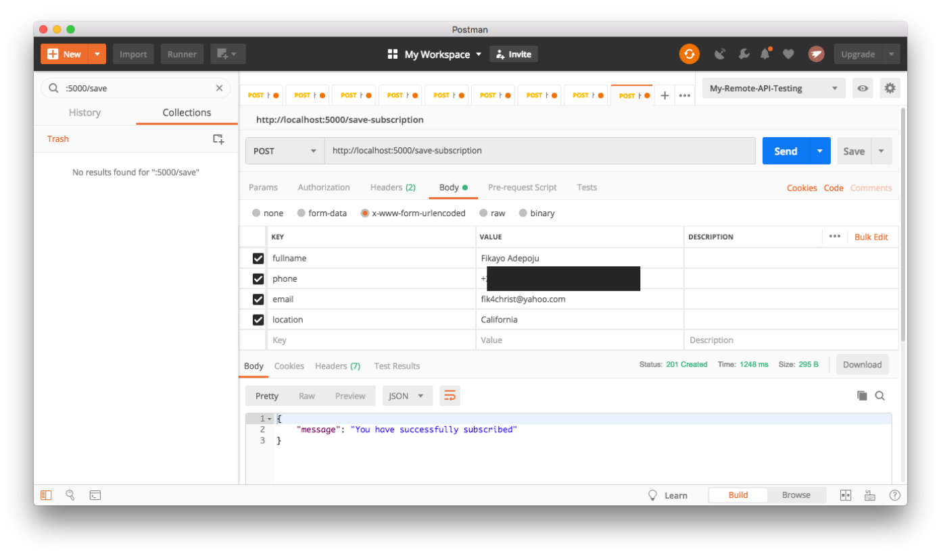Image resolution: width=941 pixels, height=560 pixels.
Task: Search the response with the magnifier icon
Action: pos(879,396)
